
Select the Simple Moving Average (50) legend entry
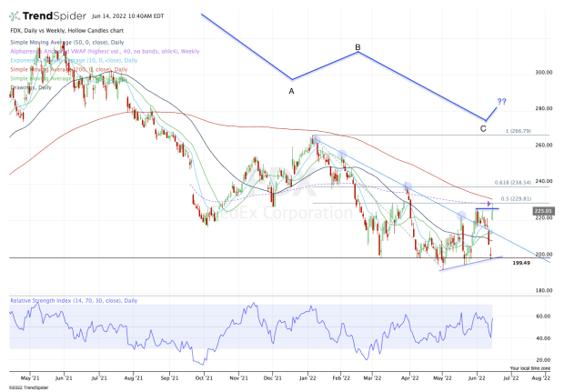click(67, 42)
